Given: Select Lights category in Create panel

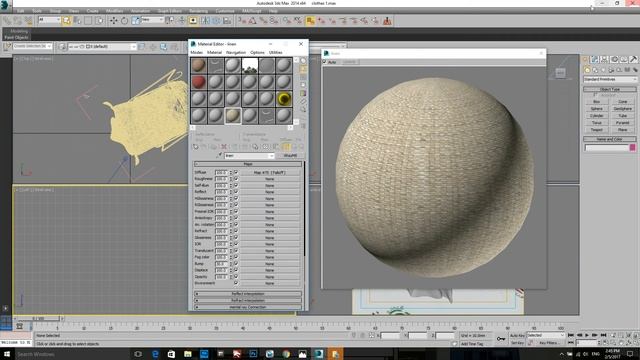Looking at the screenshot, I should (x=603, y=70).
